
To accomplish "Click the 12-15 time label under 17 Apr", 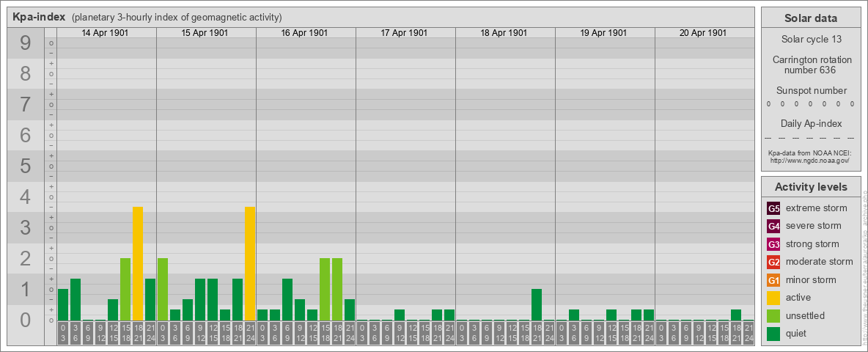I will 412,333.
